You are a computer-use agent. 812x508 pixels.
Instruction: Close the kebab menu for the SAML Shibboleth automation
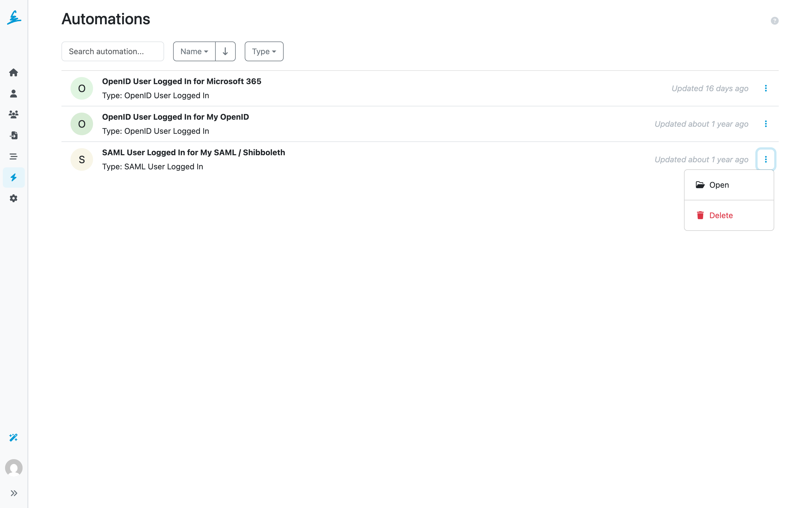tap(766, 159)
